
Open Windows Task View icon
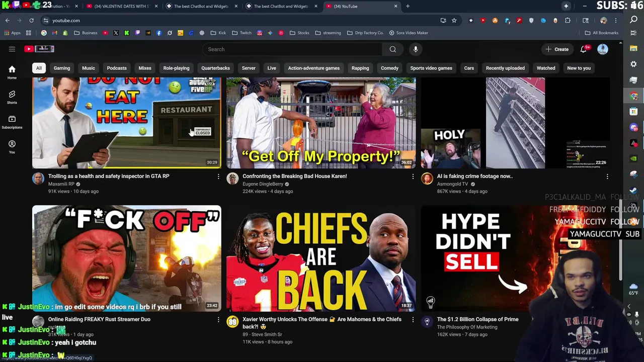tap(634, 33)
